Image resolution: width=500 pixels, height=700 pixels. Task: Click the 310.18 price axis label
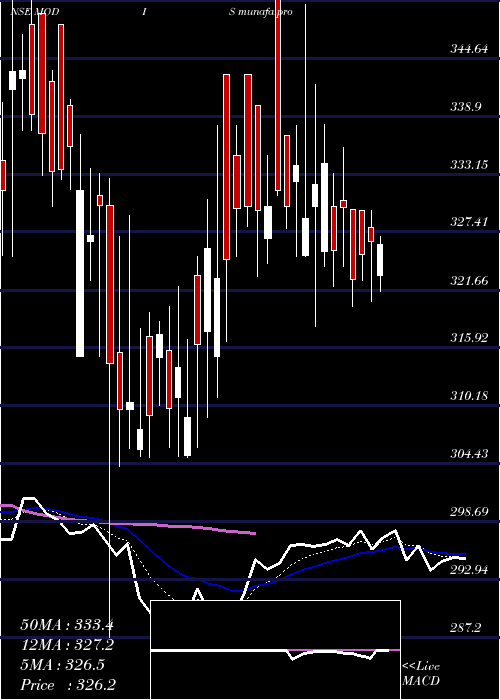click(469, 396)
